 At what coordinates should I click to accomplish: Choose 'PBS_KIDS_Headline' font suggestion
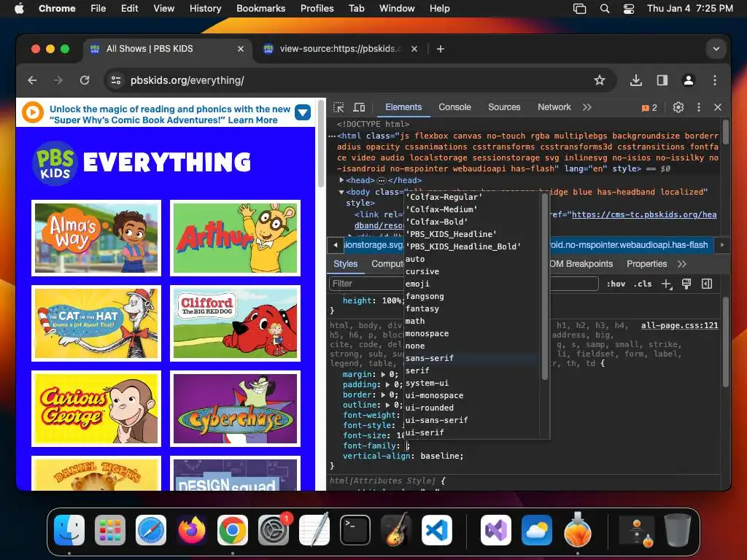coord(451,234)
